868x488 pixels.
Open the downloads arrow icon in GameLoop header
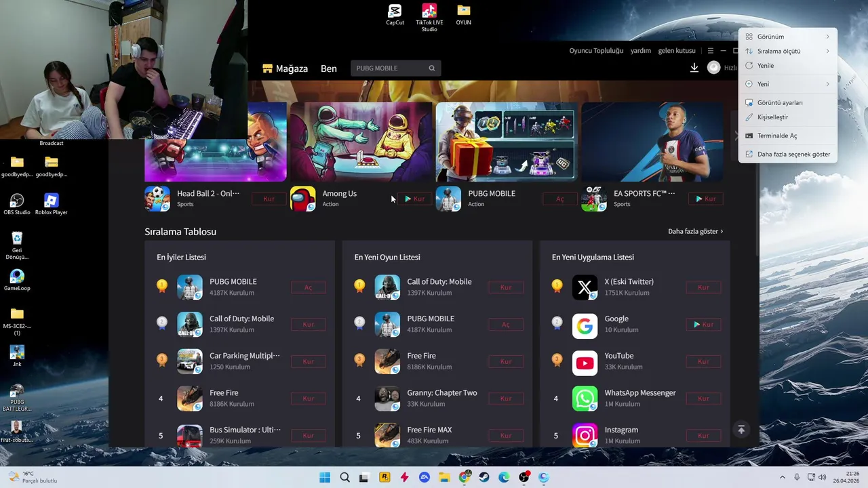[x=694, y=68]
